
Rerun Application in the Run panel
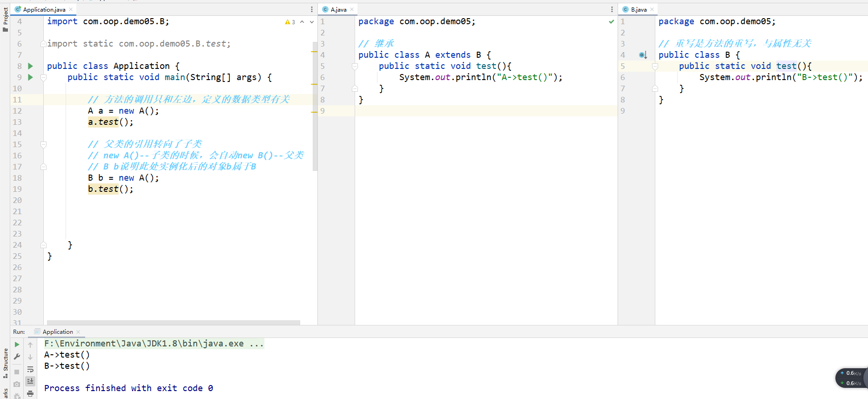[17, 345]
